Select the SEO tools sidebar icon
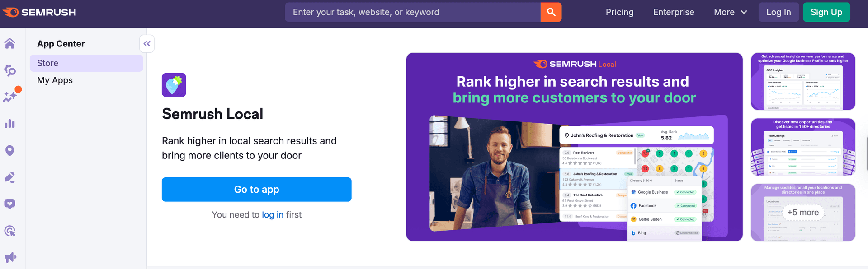Viewport: 868px width, 269px height. 10,71
